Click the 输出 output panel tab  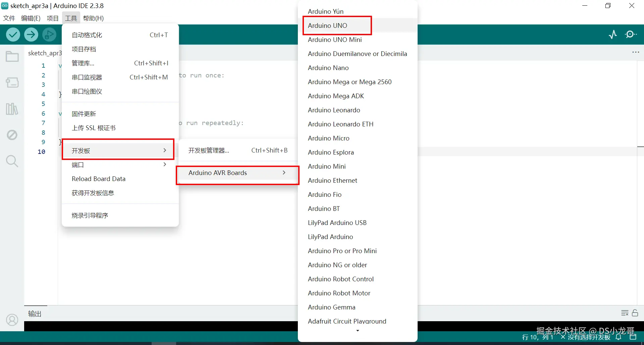click(35, 313)
